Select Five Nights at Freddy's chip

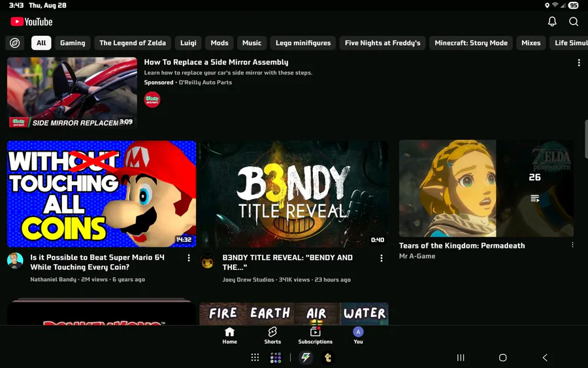(x=382, y=42)
